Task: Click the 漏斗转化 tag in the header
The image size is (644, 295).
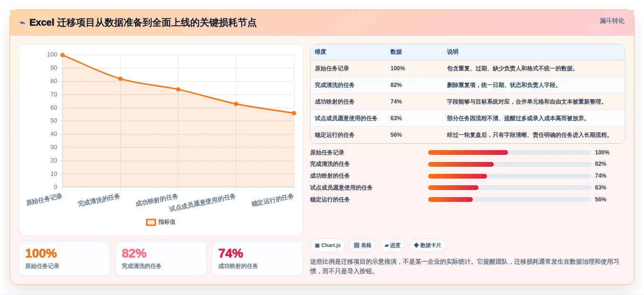Action: click(612, 21)
